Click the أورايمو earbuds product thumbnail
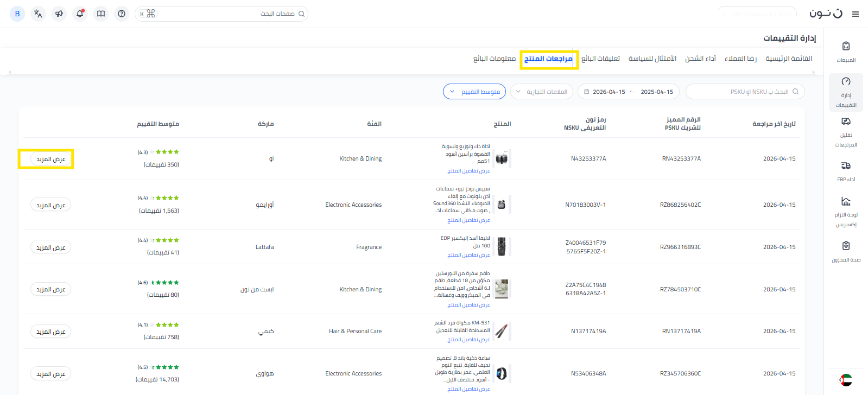Image resolution: width=868 pixels, height=395 pixels. click(502, 205)
